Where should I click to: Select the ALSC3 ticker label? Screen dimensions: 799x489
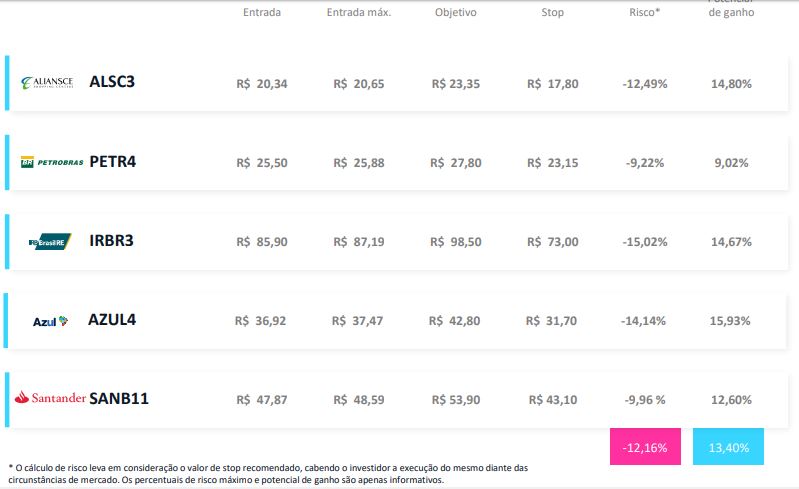click(112, 82)
